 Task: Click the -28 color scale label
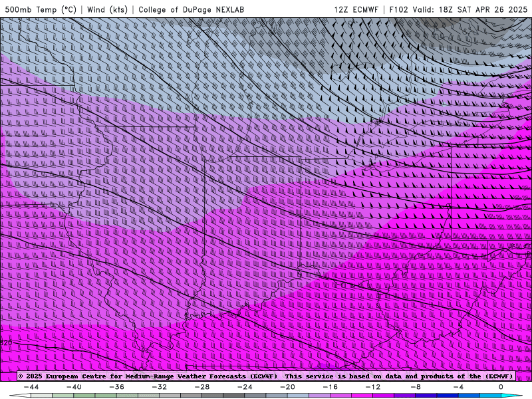click(202, 387)
